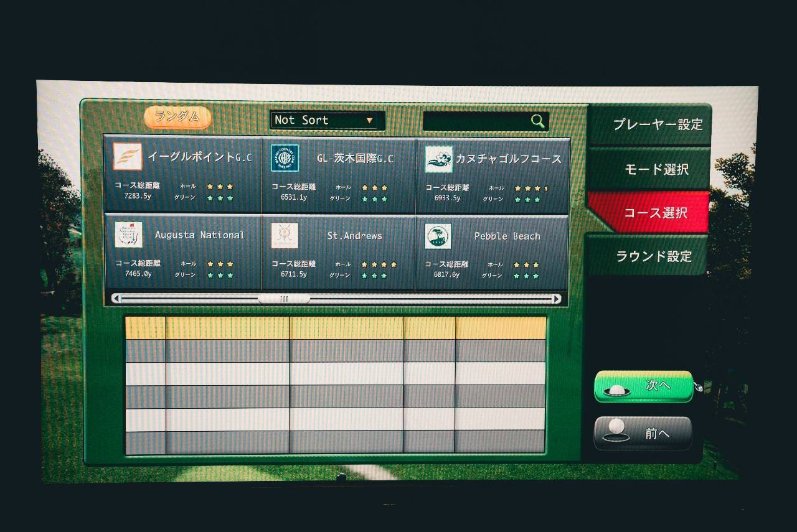Click the course search text field
Image resolution: width=797 pixels, height=532 pixels.
tap(475, 121)
